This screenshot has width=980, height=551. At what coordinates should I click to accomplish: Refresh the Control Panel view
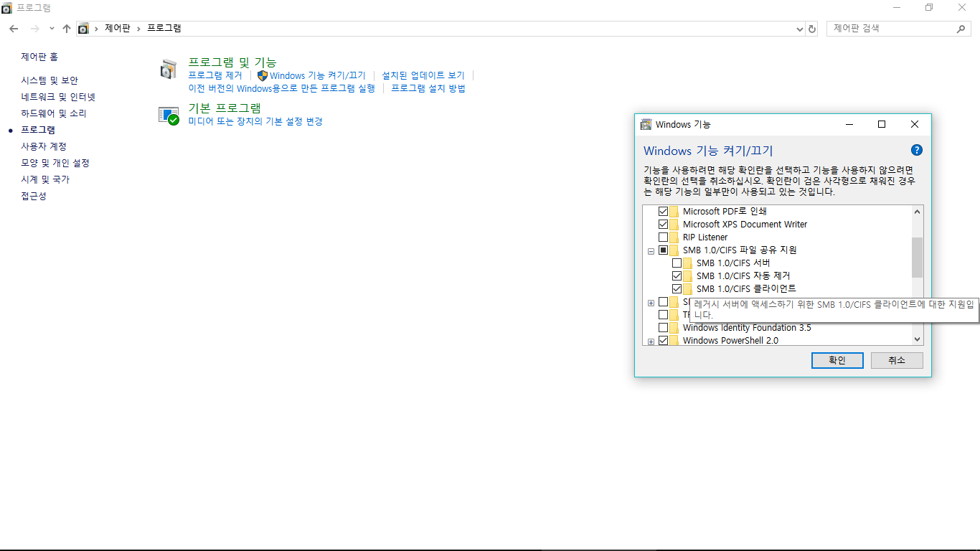tap(812, 29)
